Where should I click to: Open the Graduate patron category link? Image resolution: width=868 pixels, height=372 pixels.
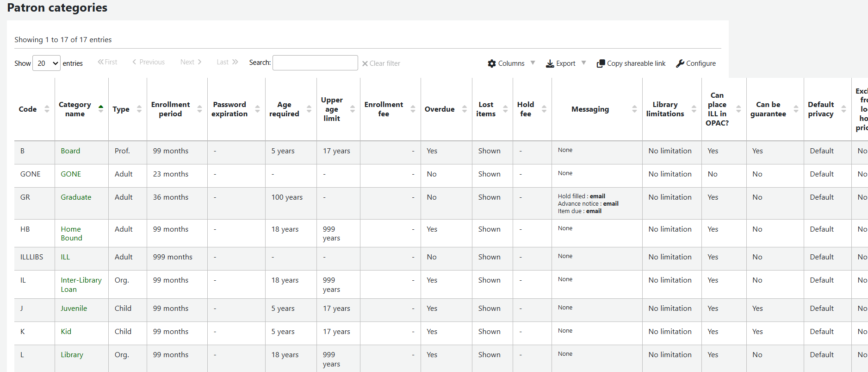[x=76, y=197]
